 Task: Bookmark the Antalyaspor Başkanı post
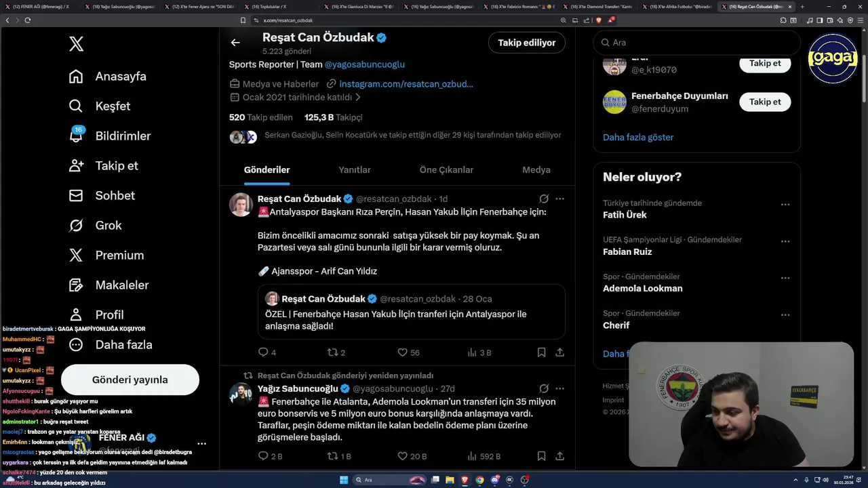[x=541, y=352]
